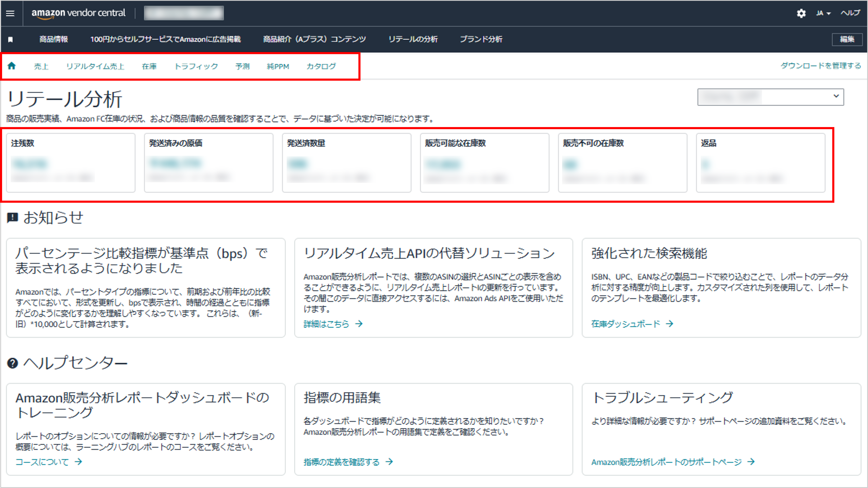This screenshot has height=488, width=868.
Task: Open 商品紹介（Aプラス）コンテンツ menu
Action: (x=314, y=39)
